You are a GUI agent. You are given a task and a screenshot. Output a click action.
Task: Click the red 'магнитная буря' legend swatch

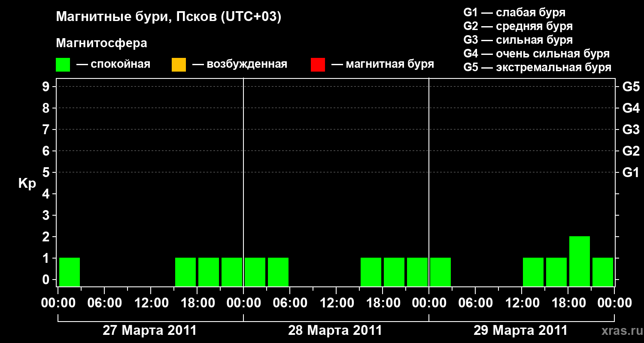[x=318, y=65]
